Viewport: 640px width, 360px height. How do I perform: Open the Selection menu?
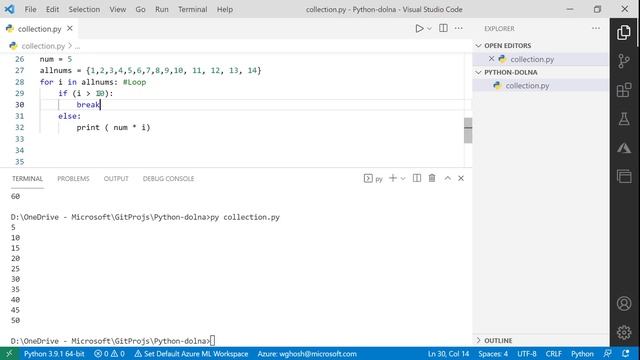84,9
